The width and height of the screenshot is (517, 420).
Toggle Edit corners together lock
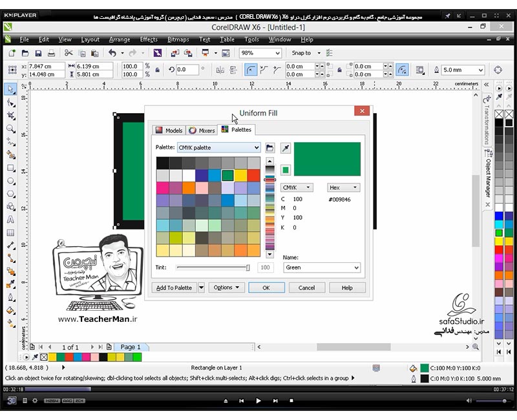[339, 70]
